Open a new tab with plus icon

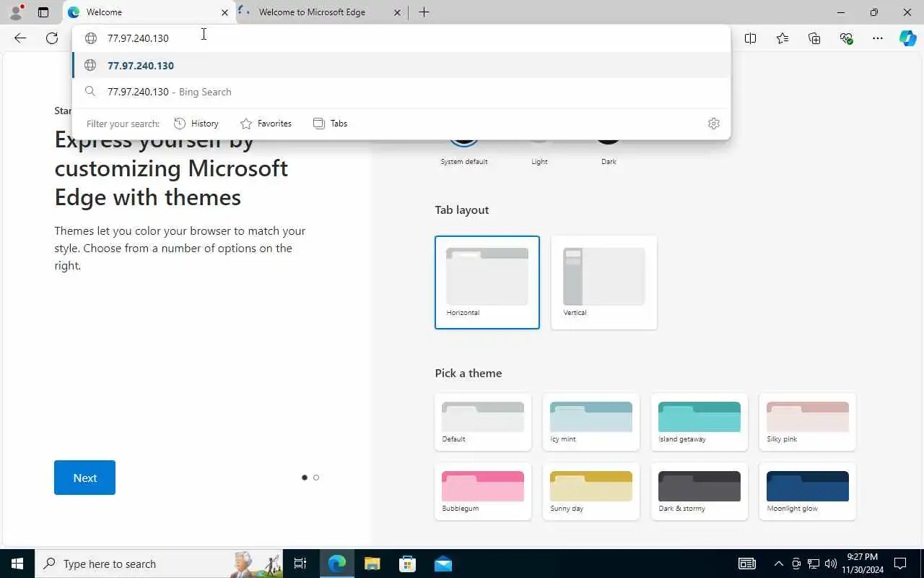(424, 12)
